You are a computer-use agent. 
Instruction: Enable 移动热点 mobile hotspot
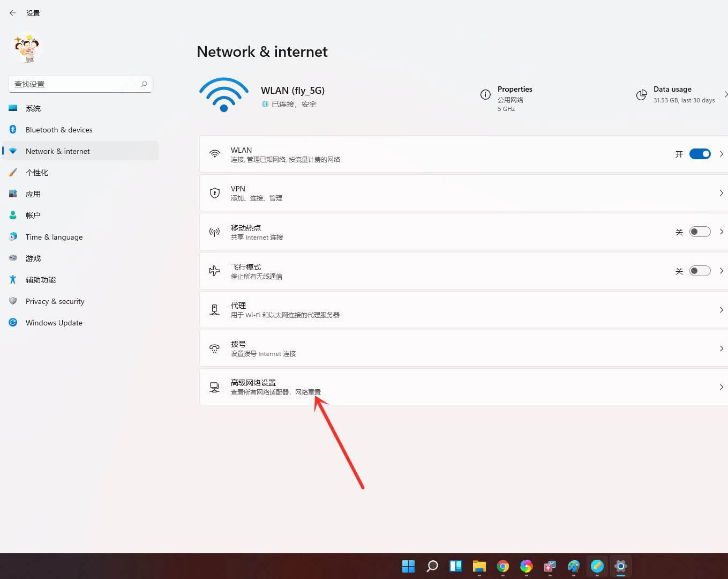point(700,231)
